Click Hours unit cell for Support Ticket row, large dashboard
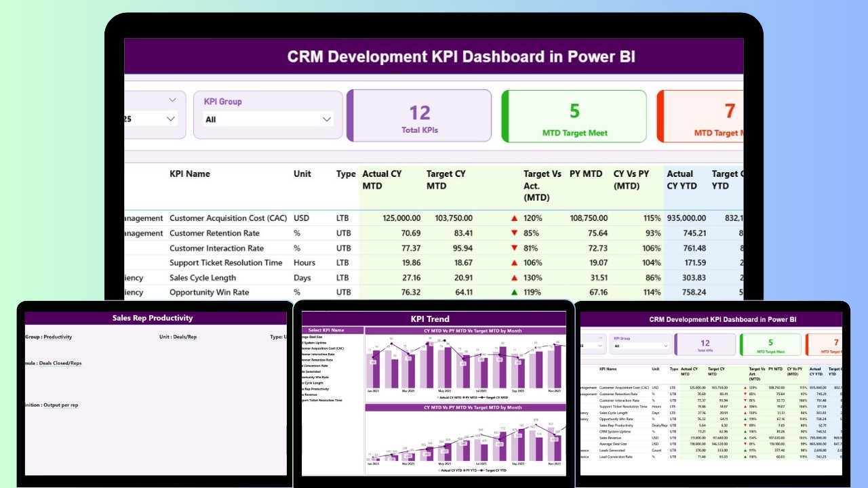The width and height of the screenshot is (868, 488). point(304,263)
